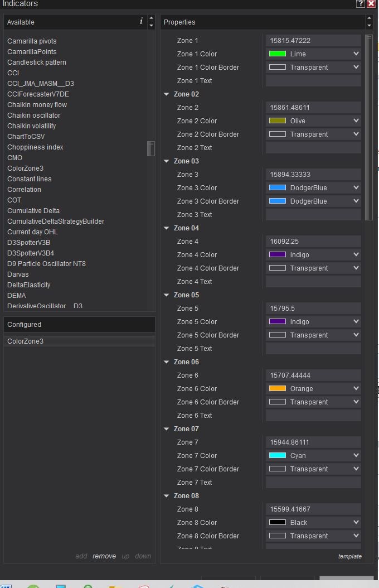The width and height of the screenshot is (379, 588).
Task: Collapse the Zone 02 section triangle
Action: pos(167,94)
